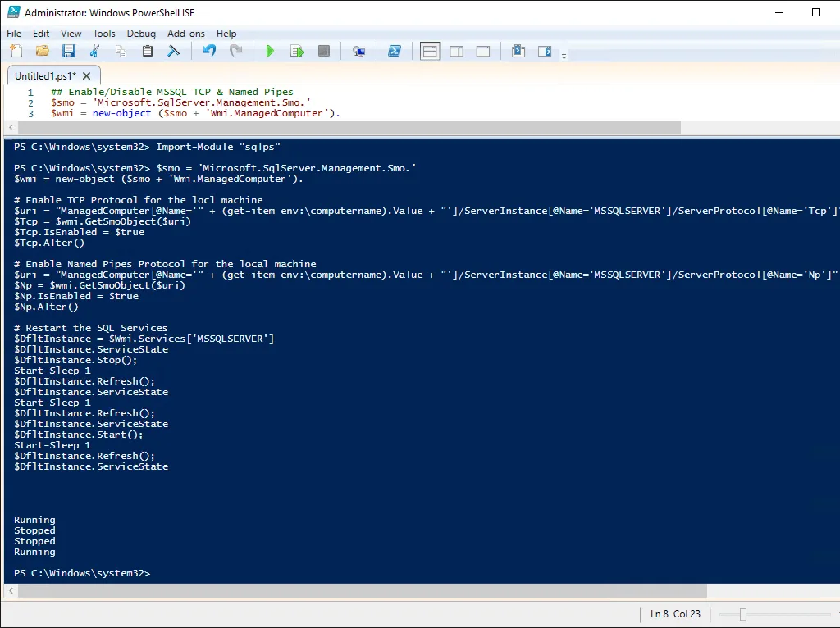Toggle Show Script Pane Right
Viewport: 840px width, 628px height.
[x=456, y=50]
